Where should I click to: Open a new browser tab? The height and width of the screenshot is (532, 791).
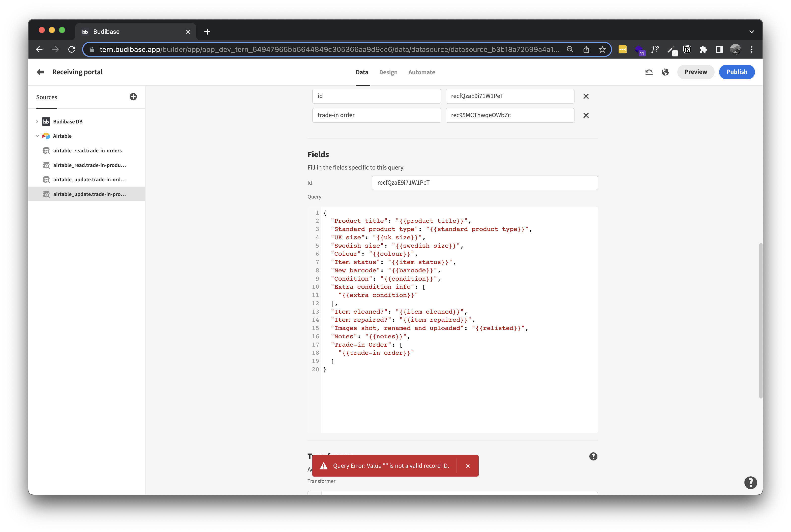207,31
